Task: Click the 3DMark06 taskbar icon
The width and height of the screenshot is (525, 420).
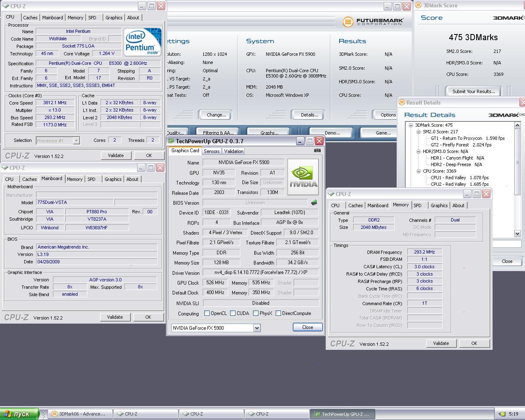Action: pyautogui.click(x=54, y=414)
